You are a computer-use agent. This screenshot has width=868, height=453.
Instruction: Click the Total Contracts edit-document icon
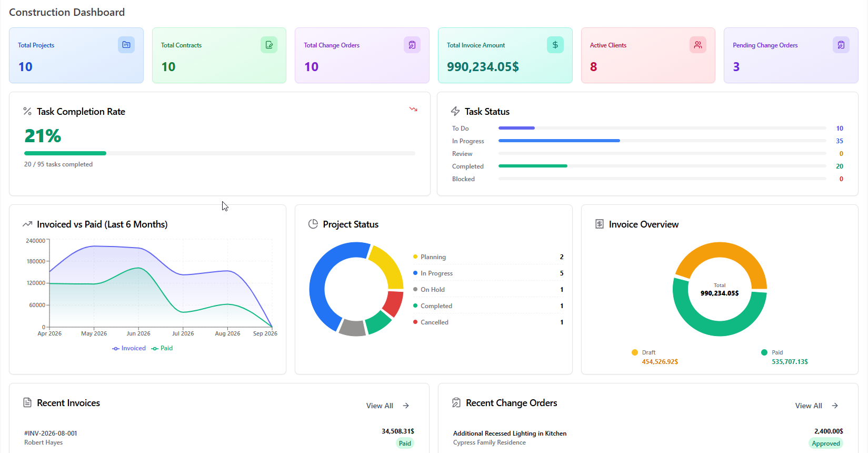269,45
